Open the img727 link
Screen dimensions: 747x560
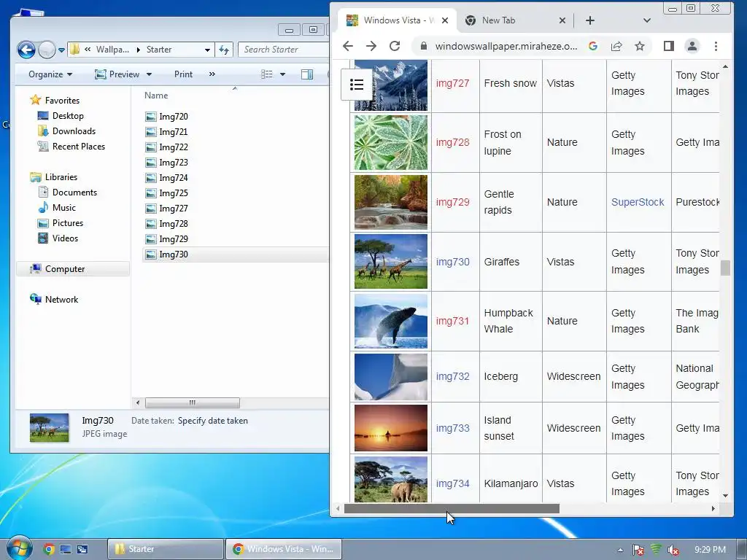[x=452, y=83]
